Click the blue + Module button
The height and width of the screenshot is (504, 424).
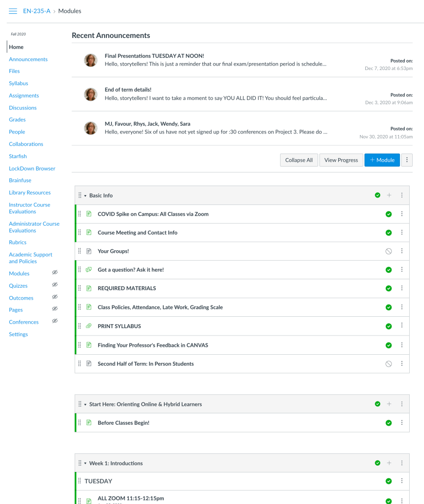[382, 160]
